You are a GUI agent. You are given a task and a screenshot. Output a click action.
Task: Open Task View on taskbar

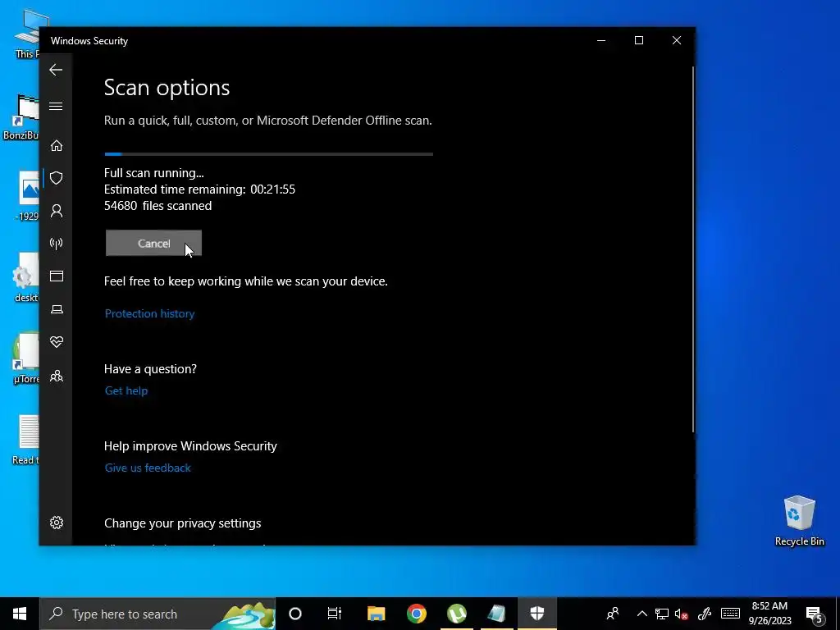335,614
